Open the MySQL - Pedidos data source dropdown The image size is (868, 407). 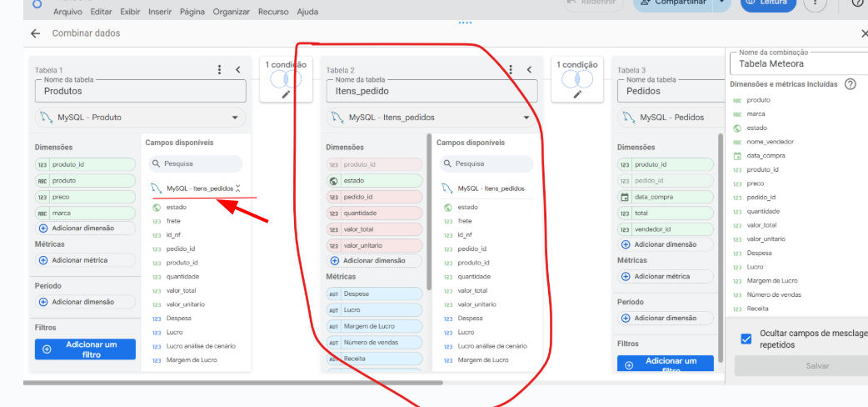click(669, 118)
